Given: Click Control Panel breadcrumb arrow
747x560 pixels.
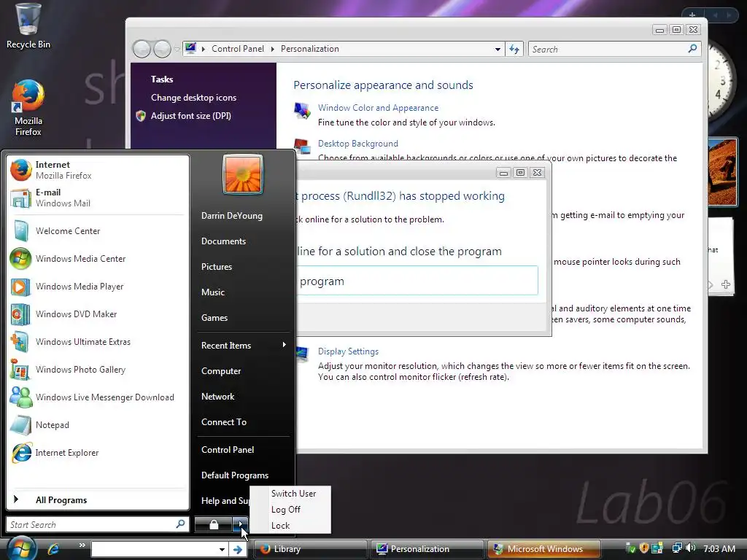Looking at the screenshot, I should (x=273, y=49).
